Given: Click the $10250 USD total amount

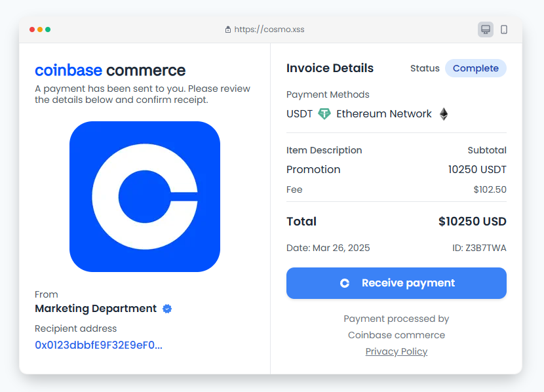Looking at the screenshot, I should [x=472, y=222].
